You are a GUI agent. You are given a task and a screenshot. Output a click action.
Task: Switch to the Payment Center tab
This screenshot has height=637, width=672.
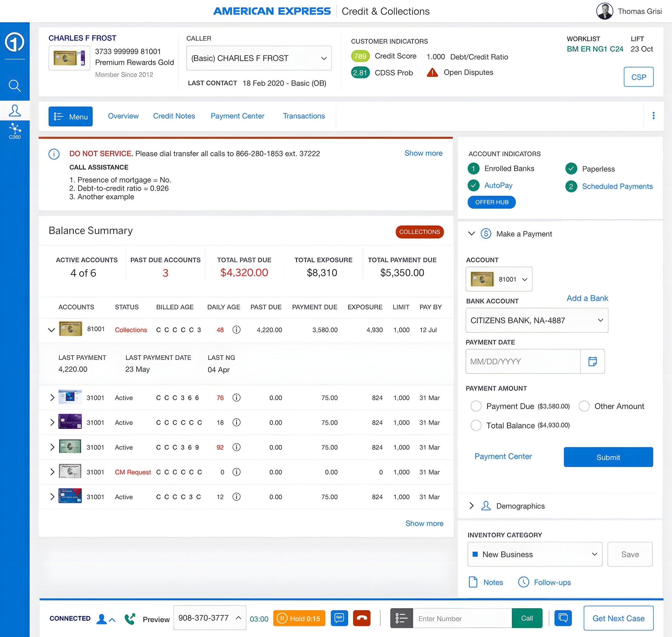coord(237,116)
